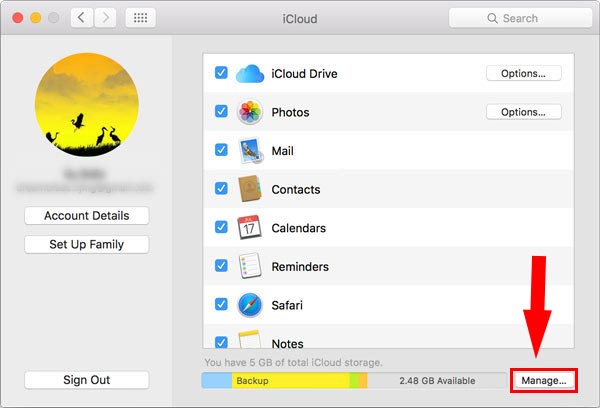Click the Safari label
600x408 pixels.
(x=287, y=305)
